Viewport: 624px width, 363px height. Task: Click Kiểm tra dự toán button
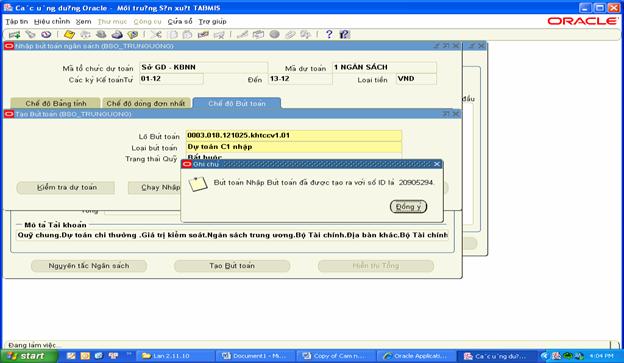(x=66, y=187)
